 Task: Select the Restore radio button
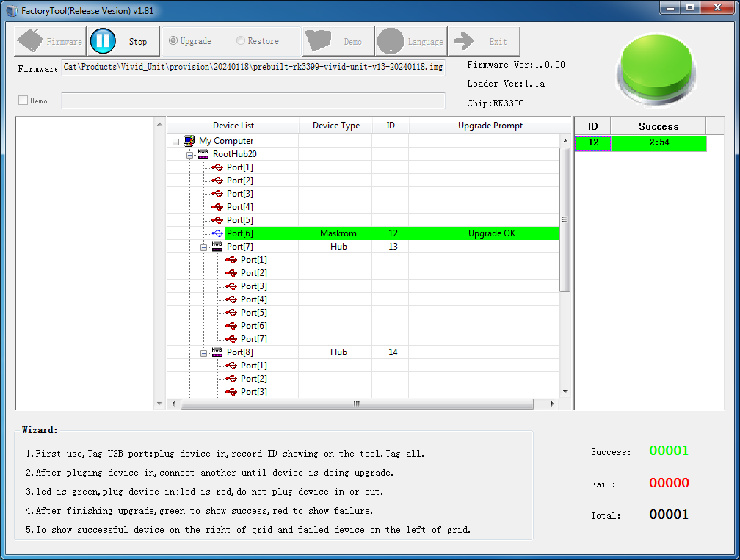click(x=241, y=41)
